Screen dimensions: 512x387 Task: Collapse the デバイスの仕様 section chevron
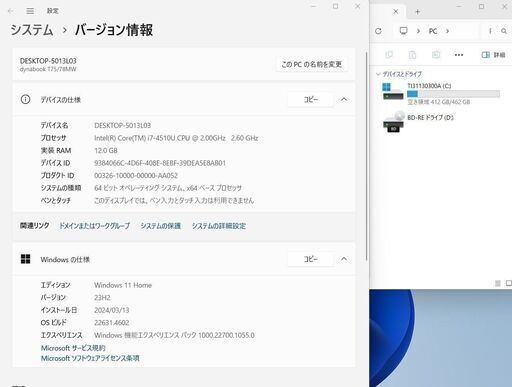[344, 99]
